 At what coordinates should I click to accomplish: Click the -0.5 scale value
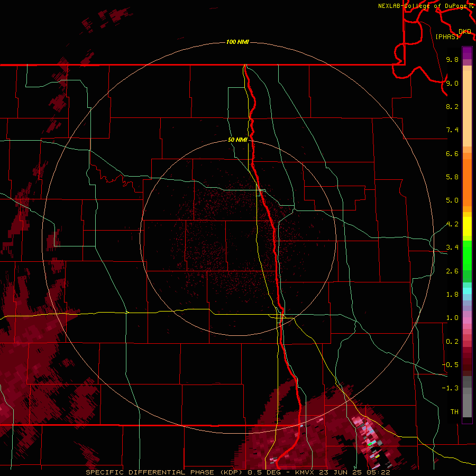[450, 365]
